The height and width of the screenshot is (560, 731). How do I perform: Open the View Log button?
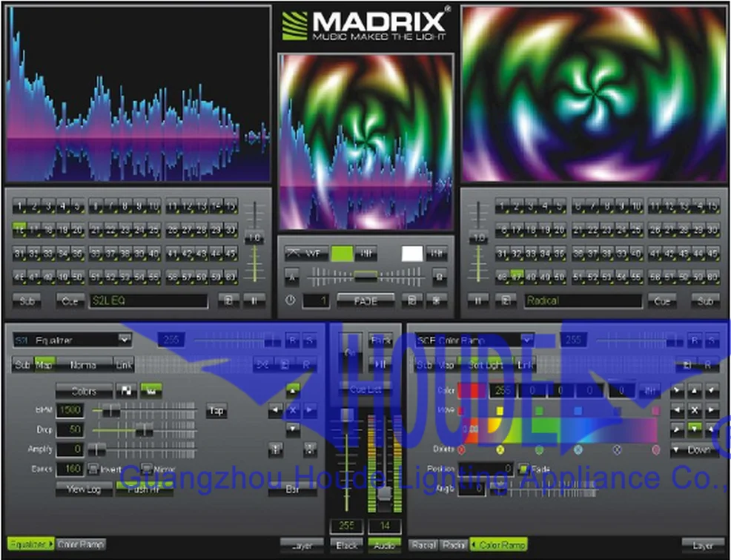click(x=84, y=489)
